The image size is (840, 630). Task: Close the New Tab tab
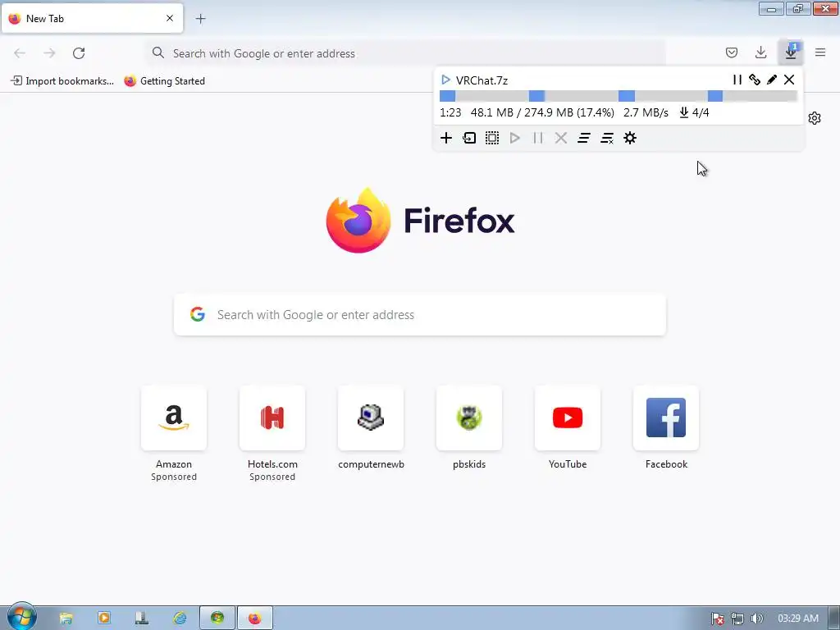click(x=170, y=18)
